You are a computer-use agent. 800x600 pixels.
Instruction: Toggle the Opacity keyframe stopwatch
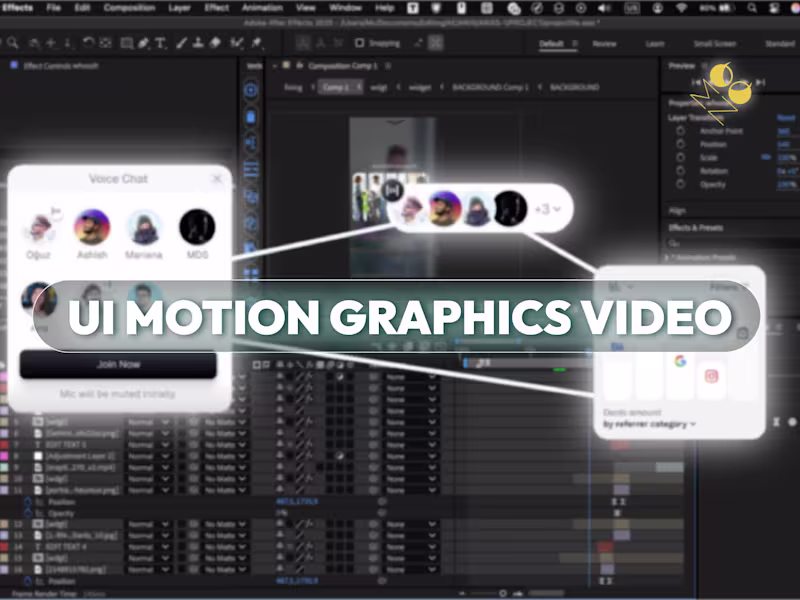click(x=27, y=514)
